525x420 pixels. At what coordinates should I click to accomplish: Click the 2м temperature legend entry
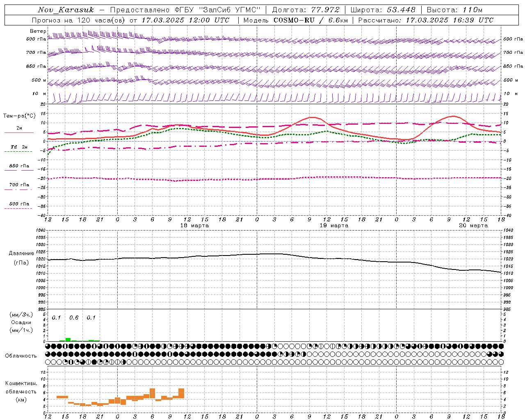pyautogui.click(x=19, y=128)
